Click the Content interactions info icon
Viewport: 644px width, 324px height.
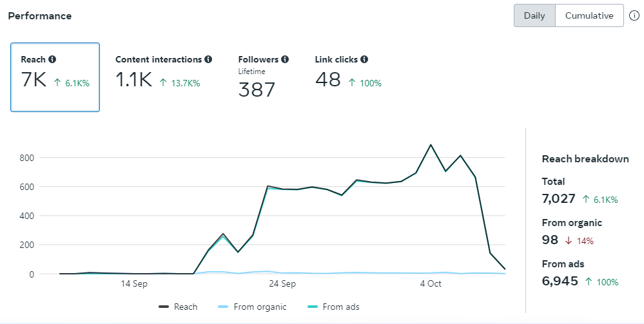click(x=208, y=59)
